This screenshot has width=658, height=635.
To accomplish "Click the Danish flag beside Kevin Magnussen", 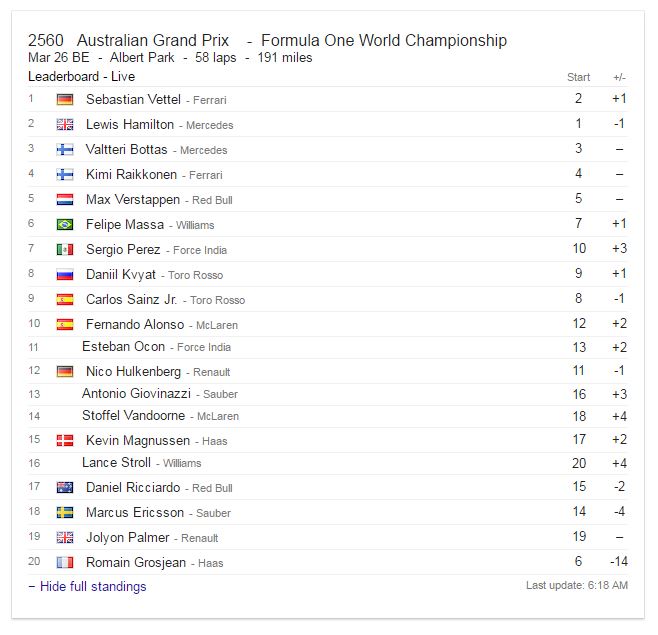I will tap(65, 440).
